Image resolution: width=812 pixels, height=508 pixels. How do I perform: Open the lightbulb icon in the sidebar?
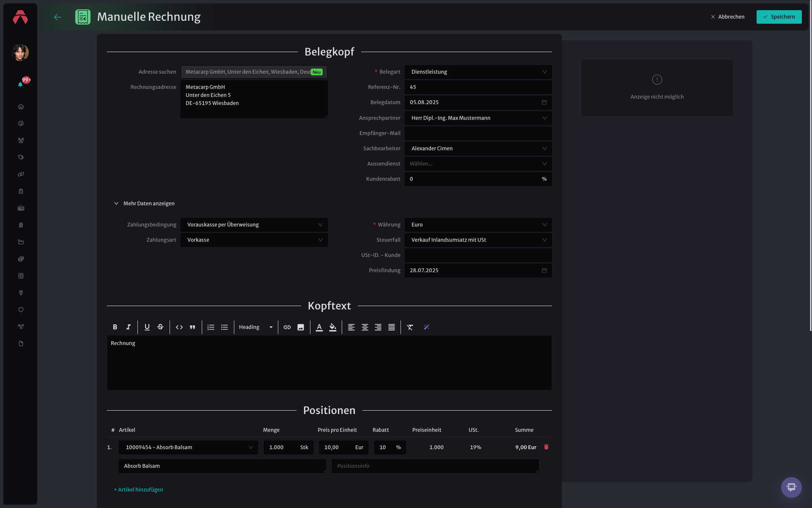click(x=21, y=293)
